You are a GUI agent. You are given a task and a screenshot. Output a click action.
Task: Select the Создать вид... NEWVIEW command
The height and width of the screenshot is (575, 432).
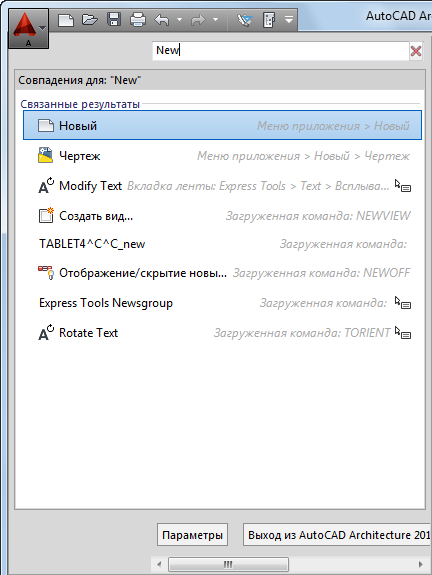pos(222,216)
